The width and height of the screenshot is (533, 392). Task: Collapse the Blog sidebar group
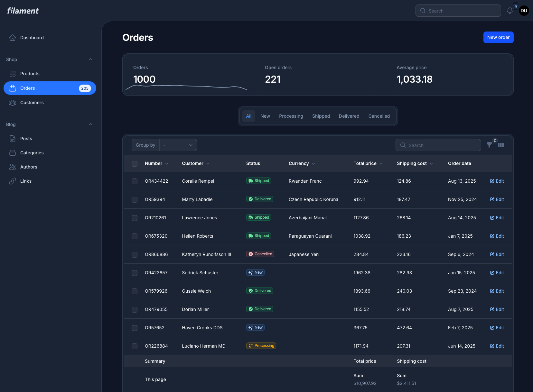tap(90, 124)
